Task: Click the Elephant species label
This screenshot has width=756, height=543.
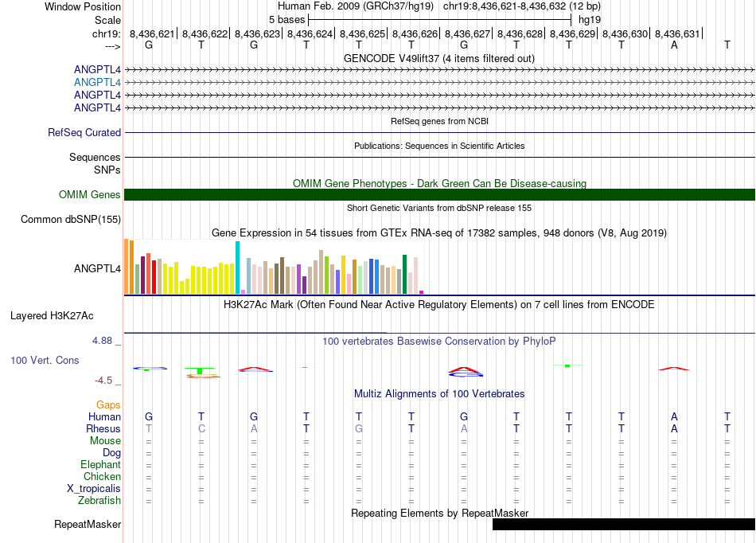Action: click(100, 464)
